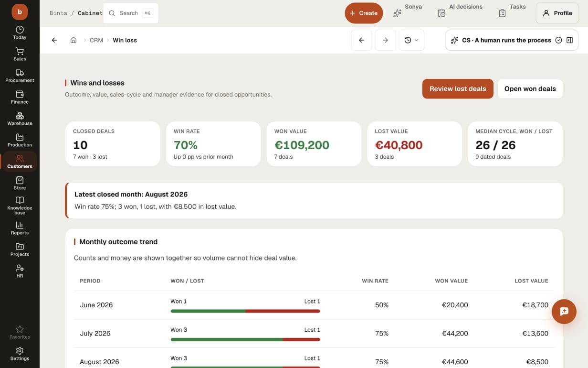
Task: Open the HR module
Action: point(20,271)
